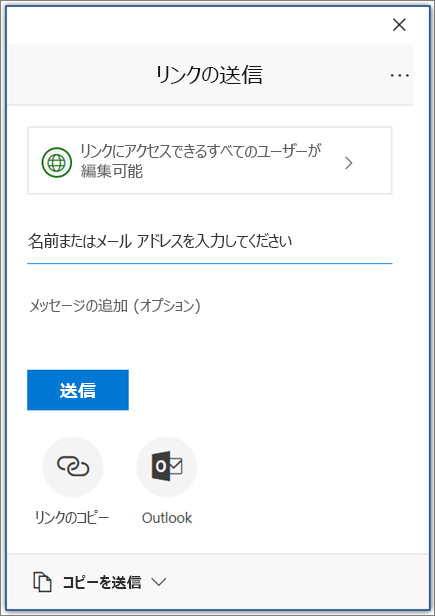Close the link sharing dialog

click(399, 25)
